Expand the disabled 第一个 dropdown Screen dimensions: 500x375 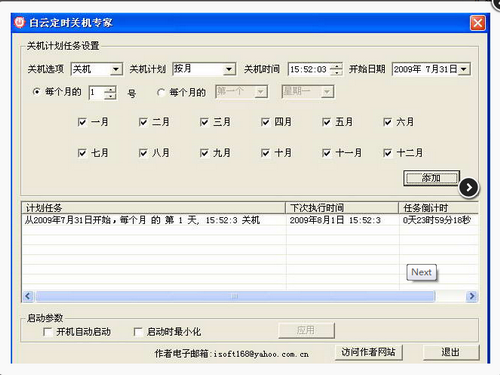coord(261,92)
